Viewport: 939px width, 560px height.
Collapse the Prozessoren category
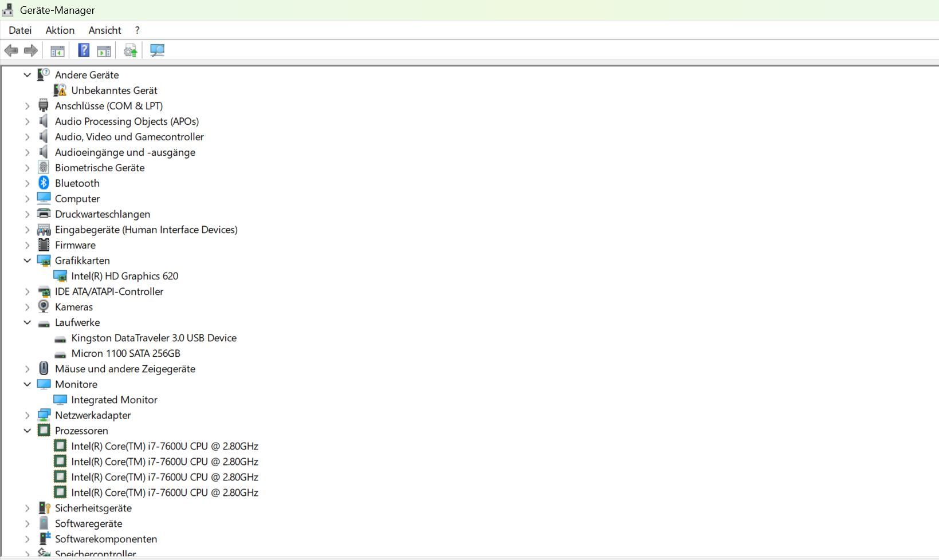coord(27,431)
